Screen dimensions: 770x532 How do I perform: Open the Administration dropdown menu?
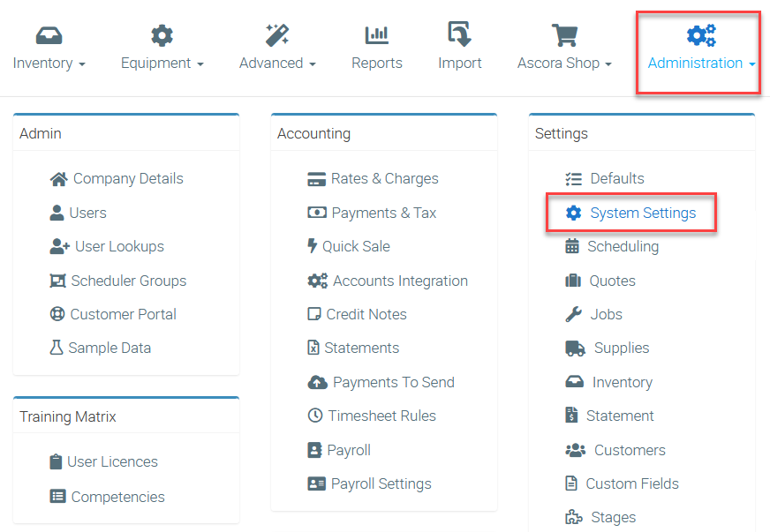point(701,64)
